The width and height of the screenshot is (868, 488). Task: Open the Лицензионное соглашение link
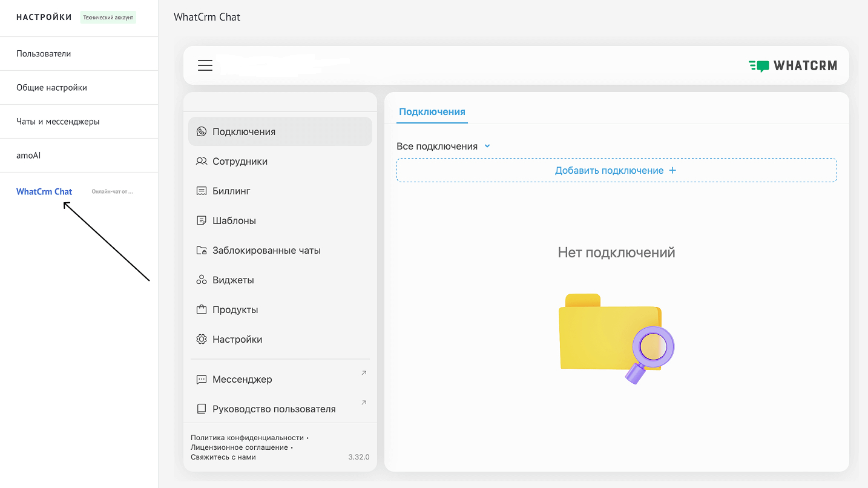(239, 447)
